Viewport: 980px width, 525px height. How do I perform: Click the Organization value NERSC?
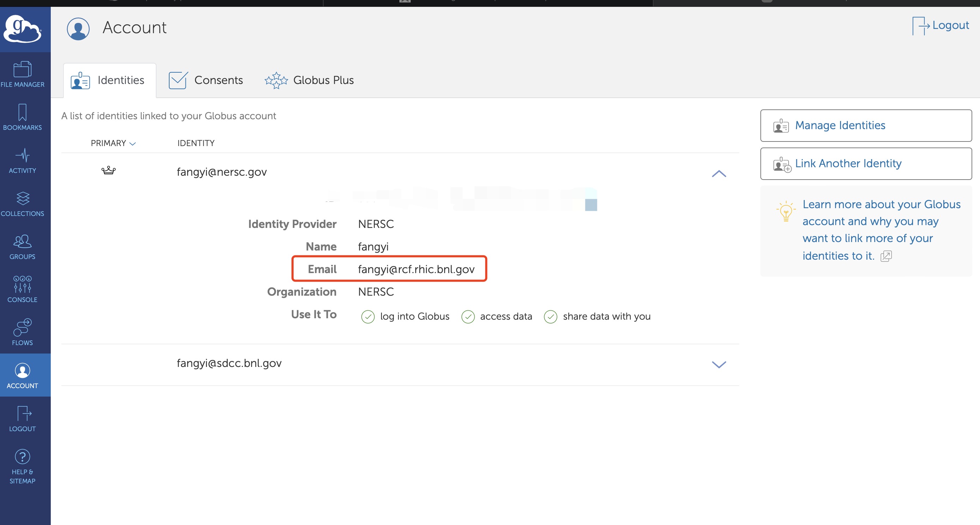pos(376,292)
